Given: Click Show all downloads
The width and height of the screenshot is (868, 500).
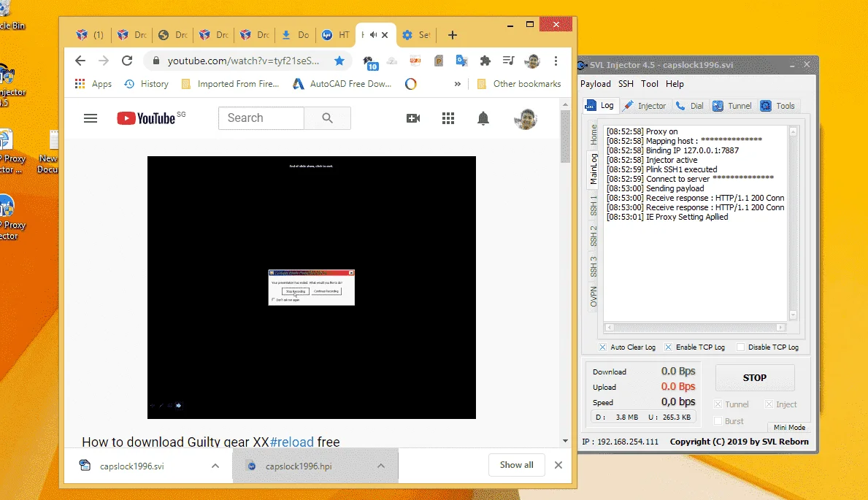Looking at the screenshot, I should pyautogui.click(x=516, y=465).
